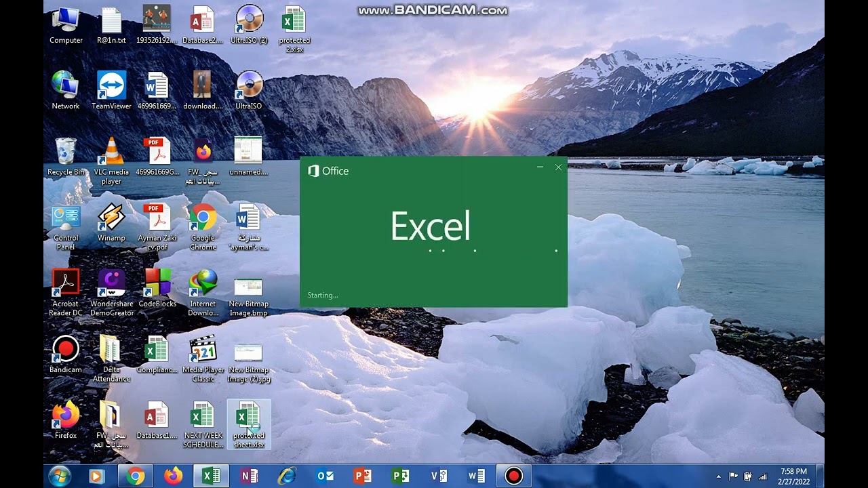Select the CodeBlocks shortcut
Image resolution: width=868 pixels, height=488 pixels.
(157, 289)
